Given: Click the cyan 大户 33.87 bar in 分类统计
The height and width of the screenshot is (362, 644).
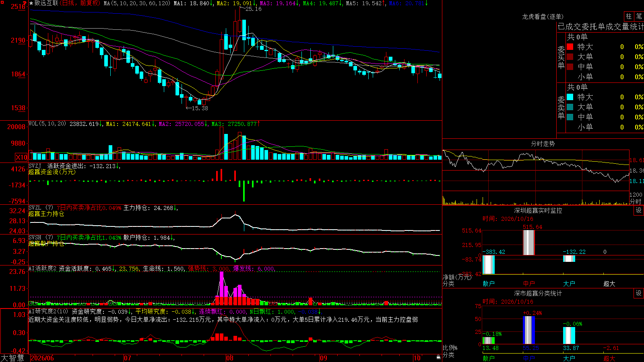Looking at the screenshot, I should [569, 335].
